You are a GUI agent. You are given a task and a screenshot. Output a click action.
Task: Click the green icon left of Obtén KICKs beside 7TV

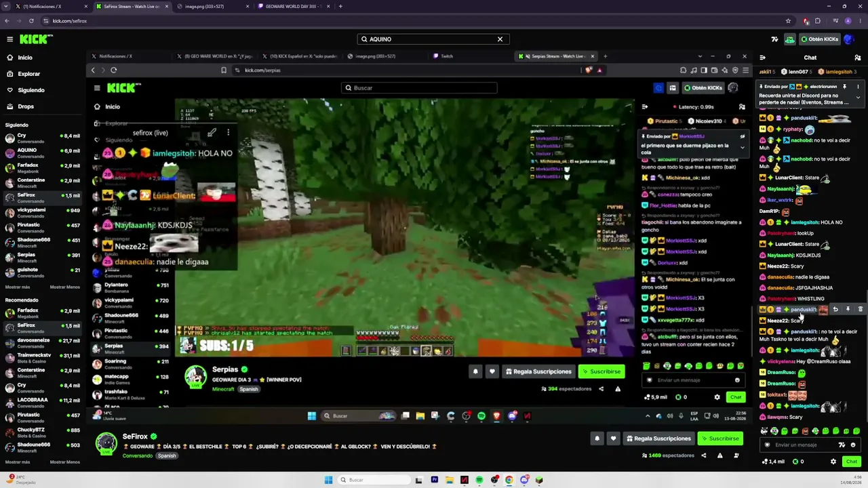[x=790, y=39]
